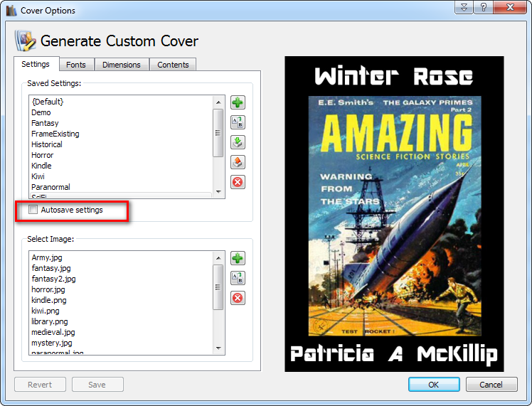Select the Horror saved setting
The height and width of the screenshot is (406, 532).
[x=121, y=155]
